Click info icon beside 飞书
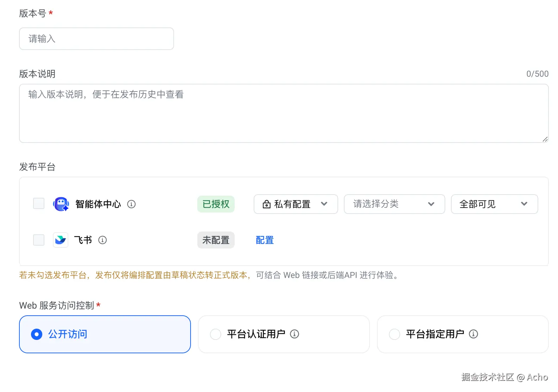 coord(103,240)
